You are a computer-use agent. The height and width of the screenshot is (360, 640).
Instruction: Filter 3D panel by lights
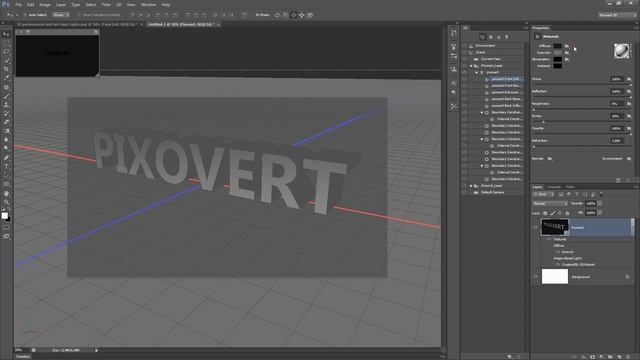tap(507, 37)
